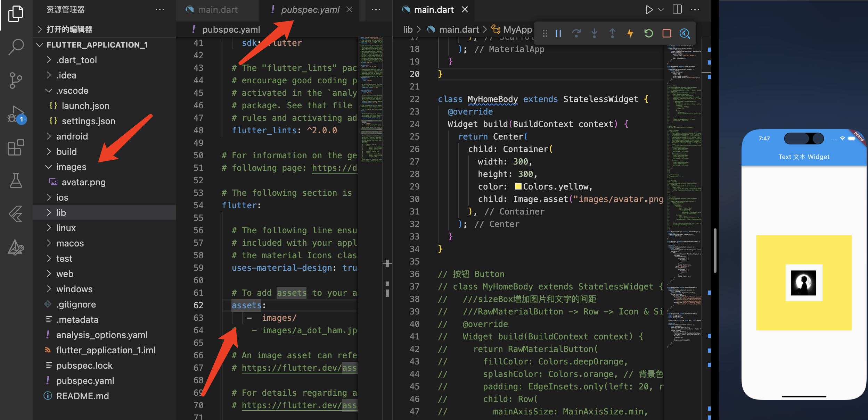The image size is (868, 420).
Task: Open avatar.png in the explorer
Action: (83, 182)
